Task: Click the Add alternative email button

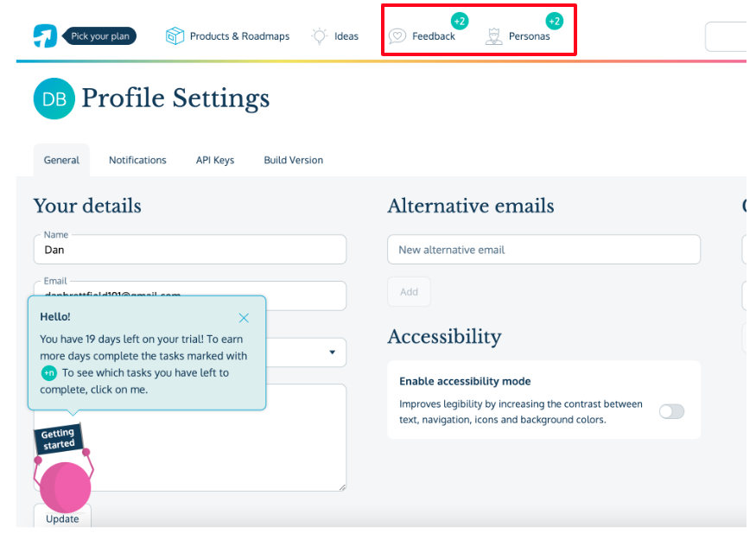Action: 409,292
